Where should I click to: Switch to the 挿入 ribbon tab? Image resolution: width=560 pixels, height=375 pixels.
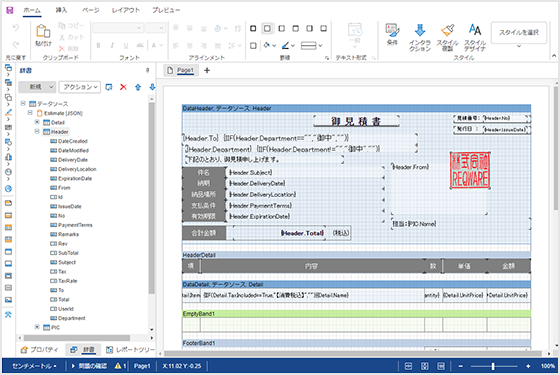(61, 10)
